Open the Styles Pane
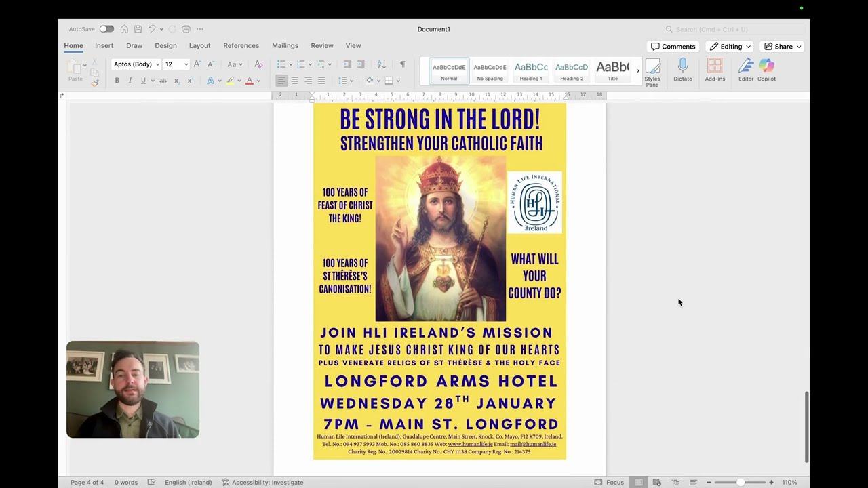Image resolution: width=868 pixels, height=488 pixels. tap(652, 73)
